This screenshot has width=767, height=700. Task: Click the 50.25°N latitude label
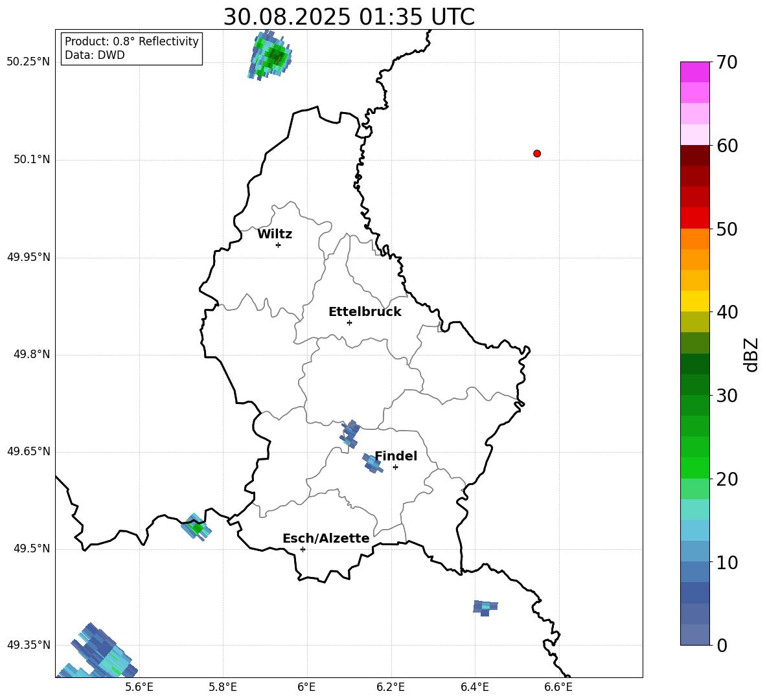point(29,62)
